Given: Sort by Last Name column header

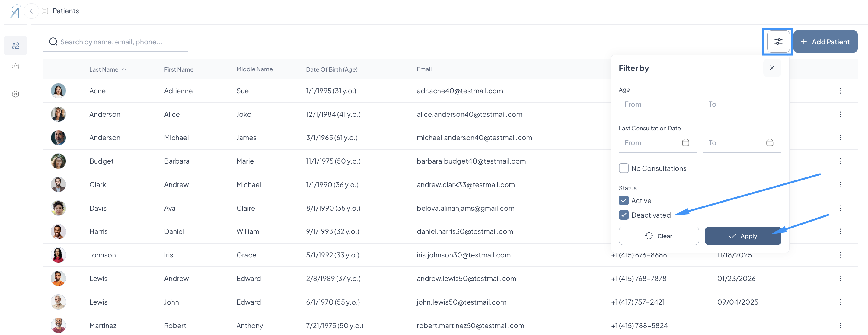Looking at the screenshot, I should coord(104,69).
